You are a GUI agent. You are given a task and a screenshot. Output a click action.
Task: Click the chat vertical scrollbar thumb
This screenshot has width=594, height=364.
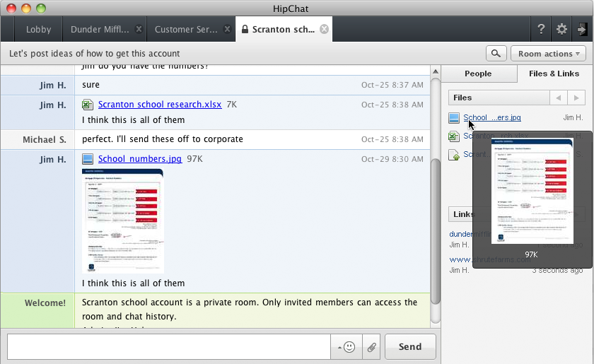436,231
